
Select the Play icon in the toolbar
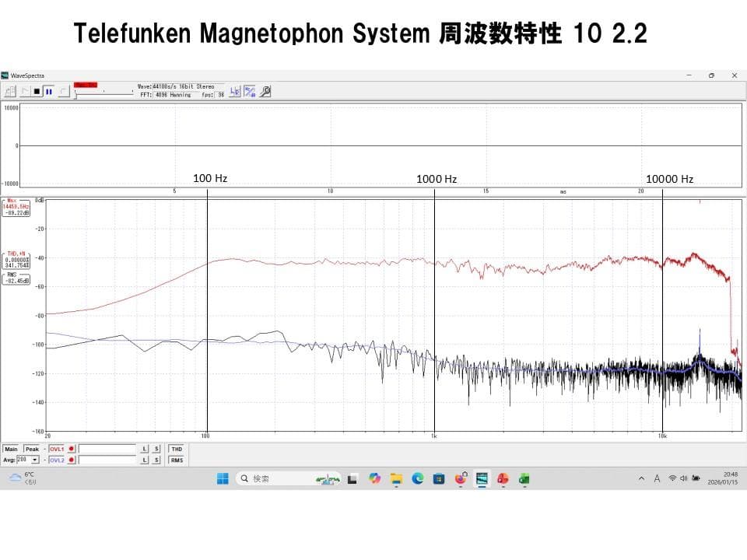tap(26, 91)
